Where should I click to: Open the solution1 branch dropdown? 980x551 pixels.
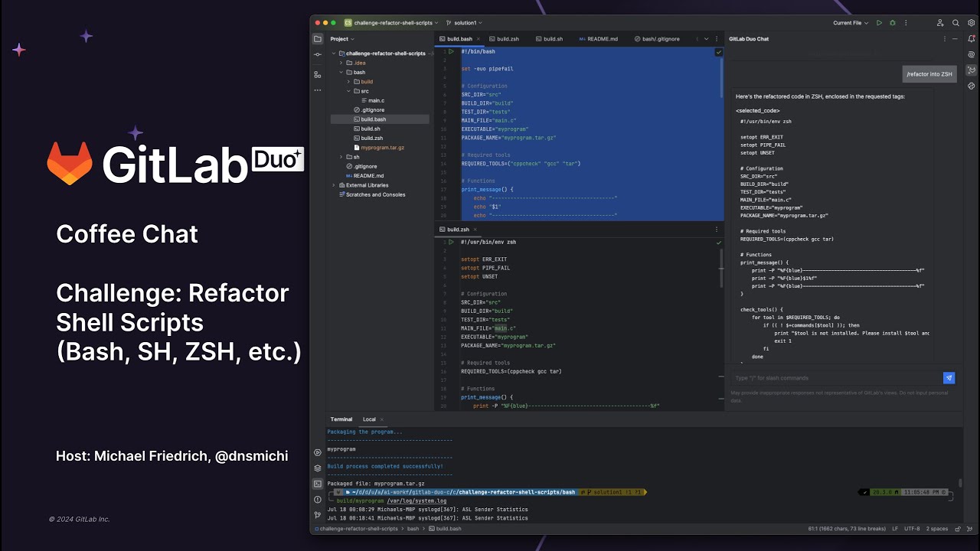(x=464, y=23)
